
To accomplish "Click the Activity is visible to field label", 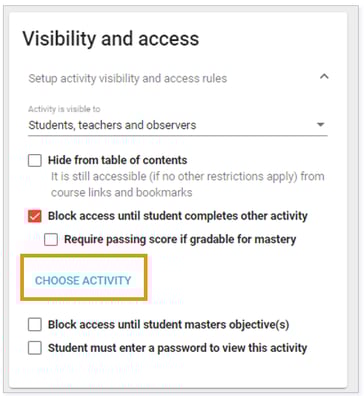I will click(64, 109).
